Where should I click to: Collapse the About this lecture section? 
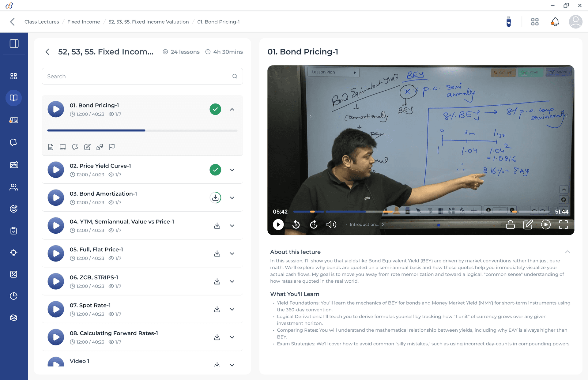[567, 252]
